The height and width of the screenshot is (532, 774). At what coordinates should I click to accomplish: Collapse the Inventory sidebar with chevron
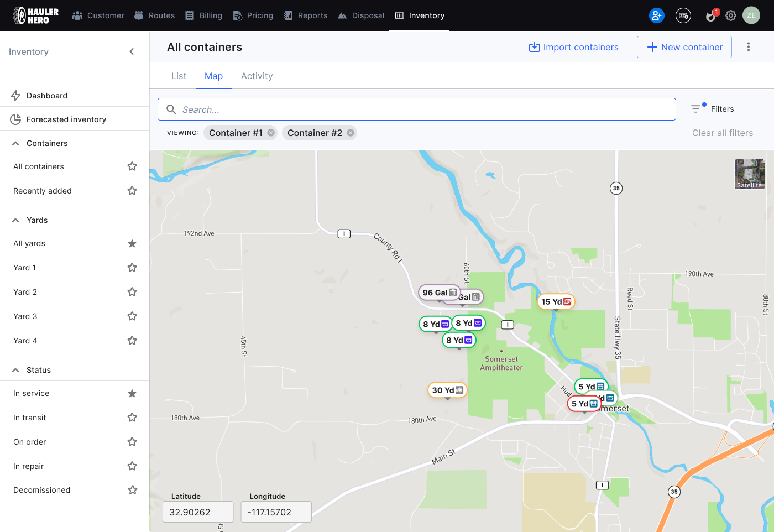(132, 51)
